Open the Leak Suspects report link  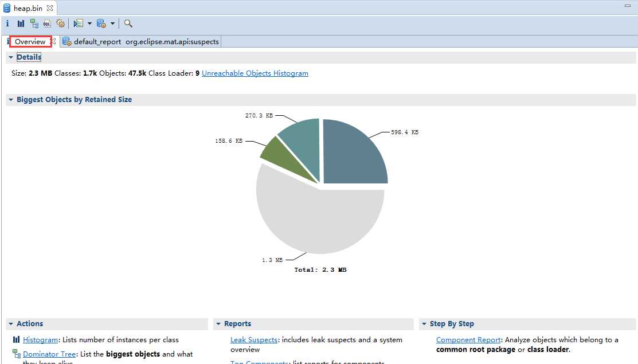[254, 339]
